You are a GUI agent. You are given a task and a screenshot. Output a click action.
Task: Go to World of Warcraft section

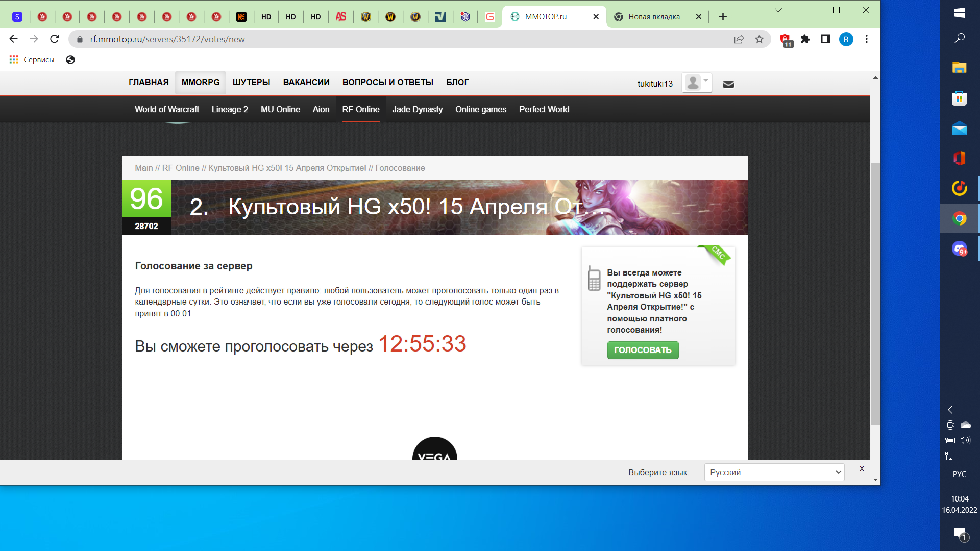click(167, 109)
